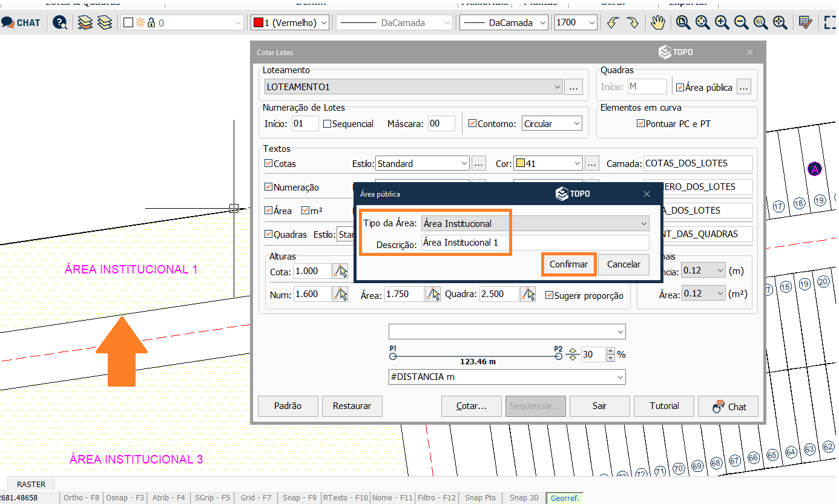Open the 1 (Vermelho) color selector

coord(290,23)
